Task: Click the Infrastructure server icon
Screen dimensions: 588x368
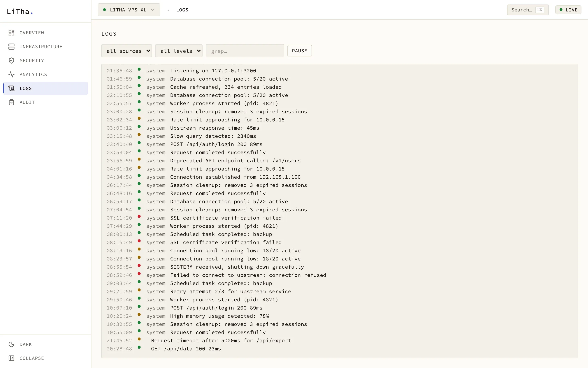Action: pyautogui.click(x=11, y=46)
